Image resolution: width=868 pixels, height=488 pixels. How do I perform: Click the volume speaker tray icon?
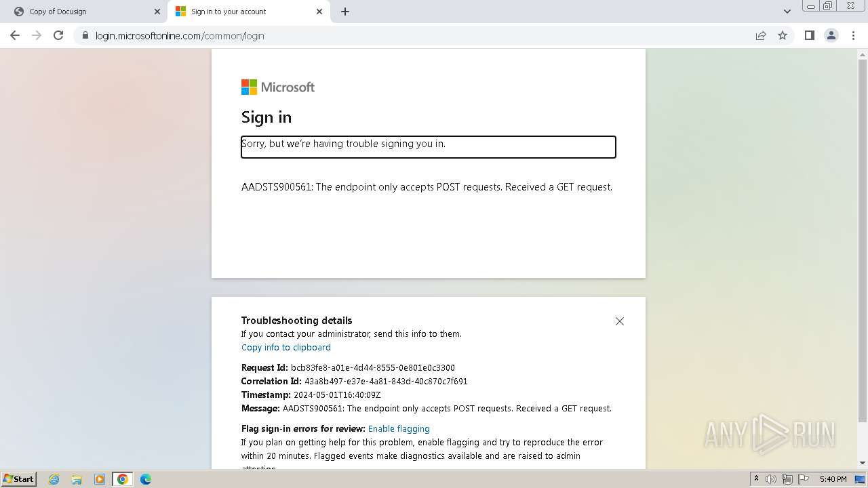771,479
